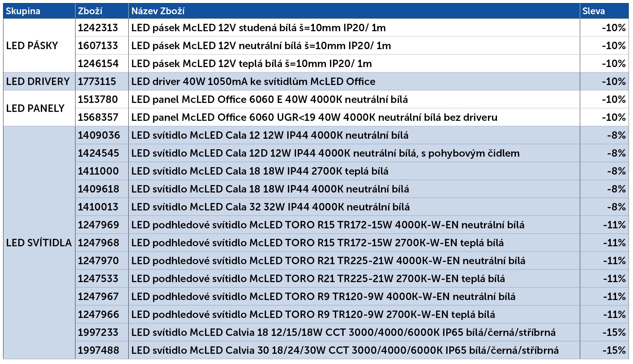Select the 'Calvia 30 18/24/30W CCT' product name
633x364 pixels.
coord(345,350)
